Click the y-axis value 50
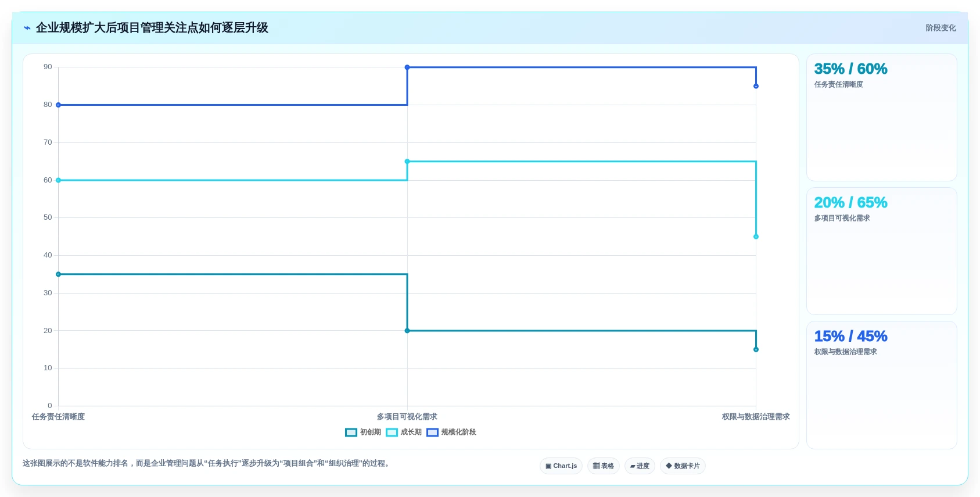 click(48, 217)
